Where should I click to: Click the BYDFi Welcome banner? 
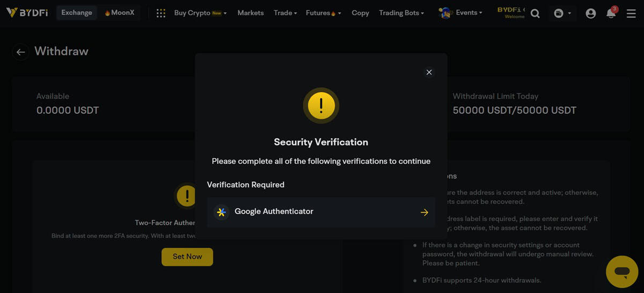point(511,13)
